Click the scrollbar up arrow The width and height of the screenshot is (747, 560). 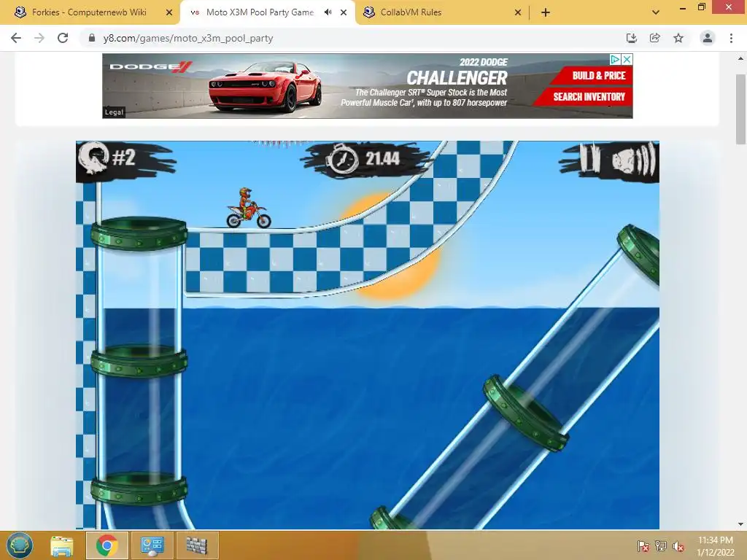point(740,58)
